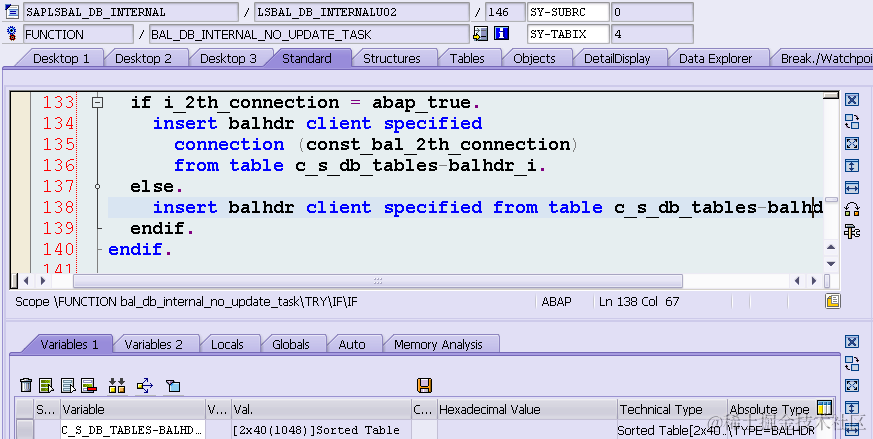
Task: Switch to the Desktop 3 tab
Action: click(228, 58)
